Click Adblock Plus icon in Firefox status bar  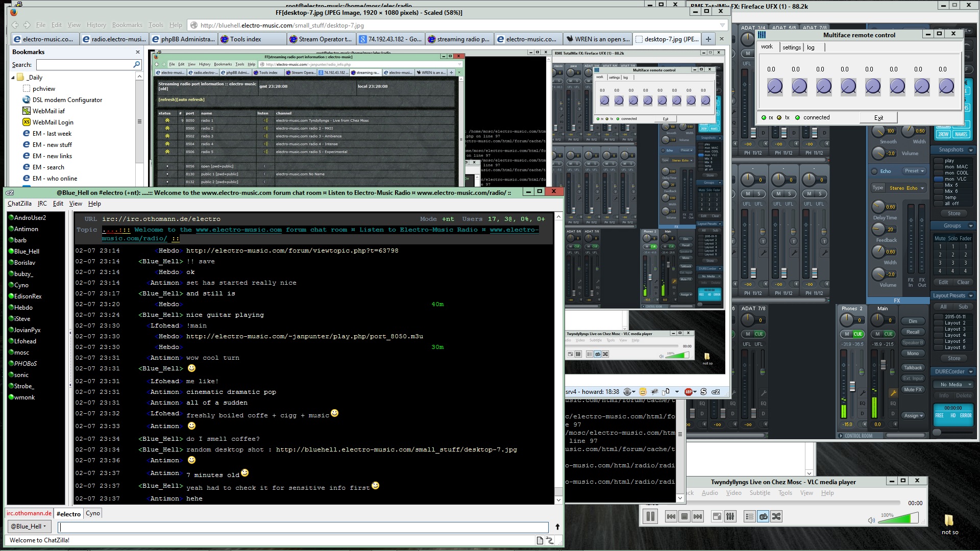tap(689, 392)
